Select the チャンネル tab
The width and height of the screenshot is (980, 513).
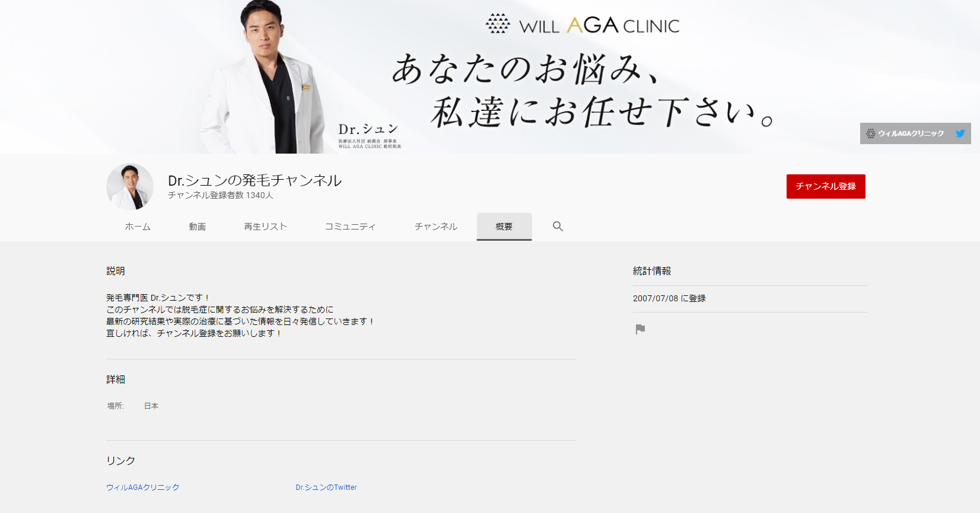coord(436,227)
